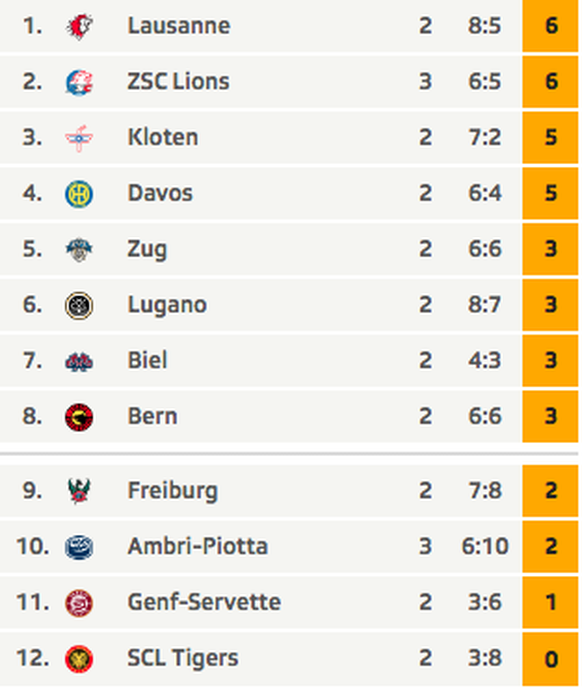Click the Genf-Servette maroon logo
The height and width of the screenshot is (688, 582).
pos(79,603)
